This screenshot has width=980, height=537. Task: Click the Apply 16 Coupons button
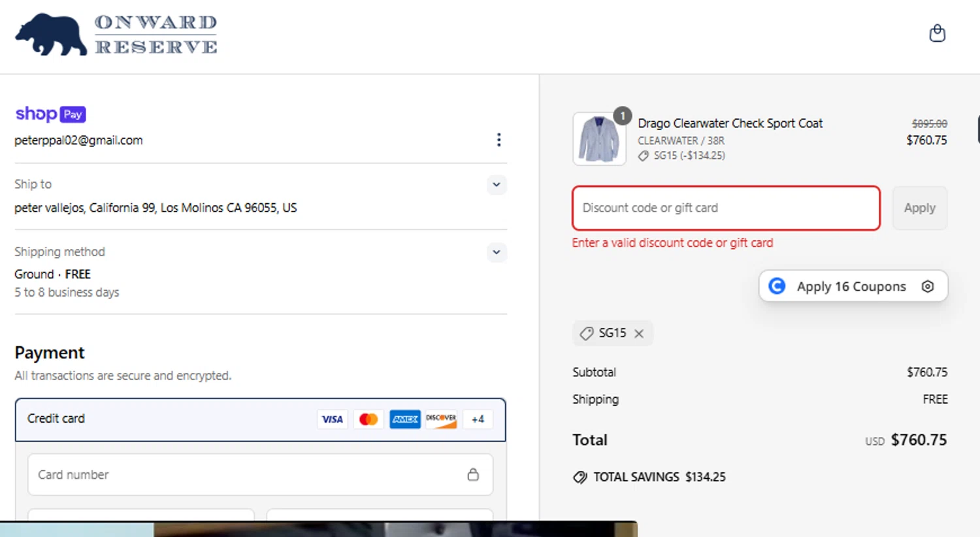[x=853, y=286]
